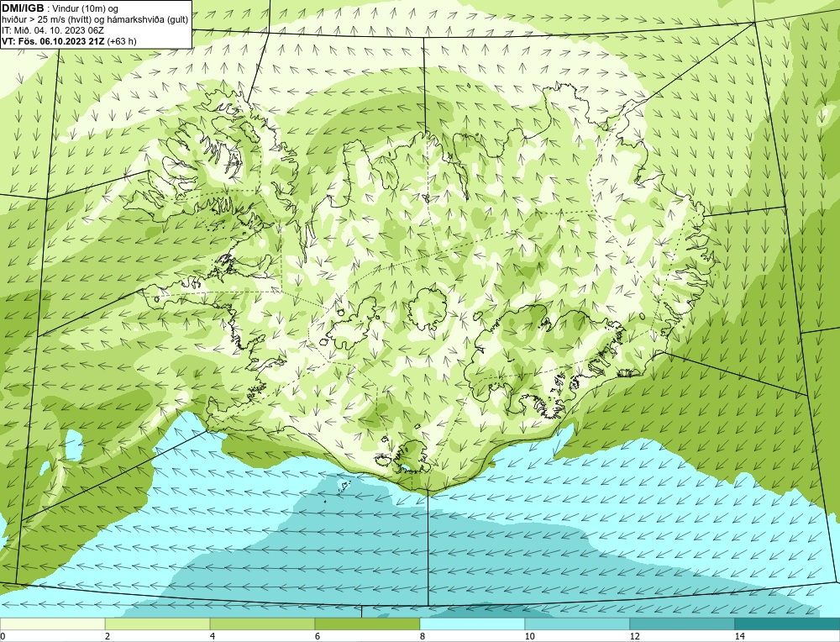Viewport: 840px width, 642px height.
Task: Click the legend scale value "2"
Action: pyautogui.click(x=108, y=636)
